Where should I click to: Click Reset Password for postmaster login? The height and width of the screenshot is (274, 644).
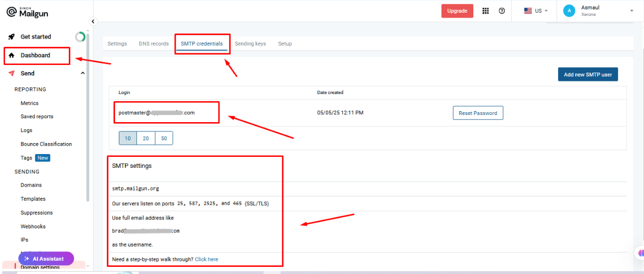(478, 113)
